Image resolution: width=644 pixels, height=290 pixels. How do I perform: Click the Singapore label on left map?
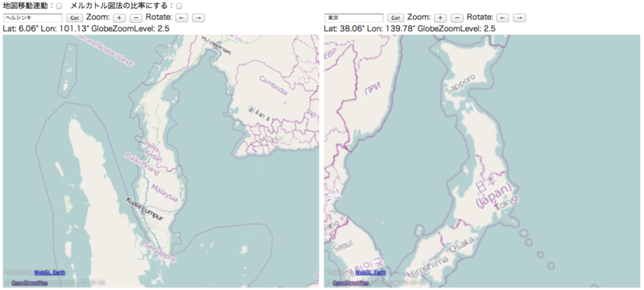click(160, 252)
